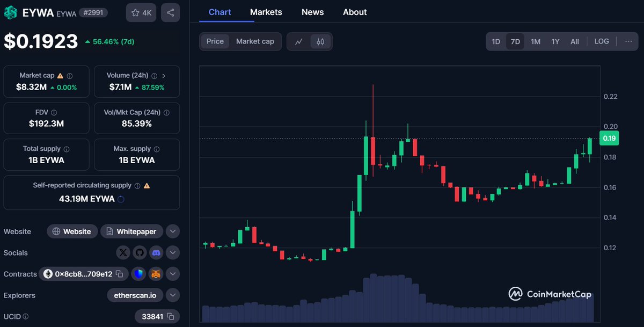This screenshot has width=644, height=327.
Task: Expand more socials dropdown chevron
Action: (172, 252)
